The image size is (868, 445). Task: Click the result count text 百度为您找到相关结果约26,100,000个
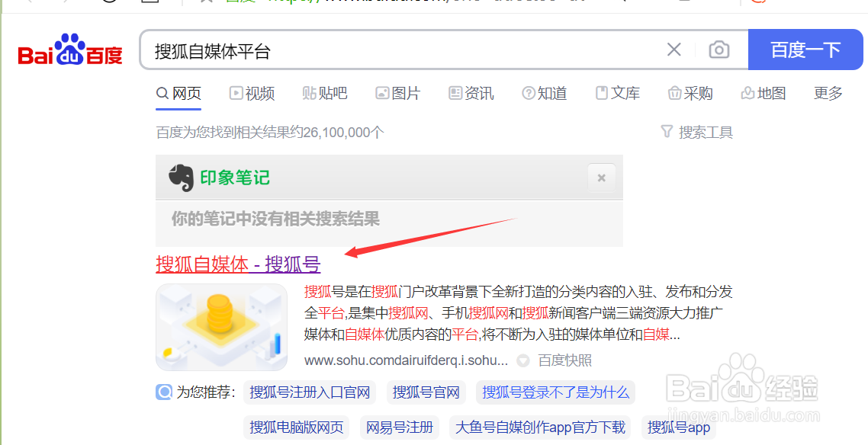(269, 133)
